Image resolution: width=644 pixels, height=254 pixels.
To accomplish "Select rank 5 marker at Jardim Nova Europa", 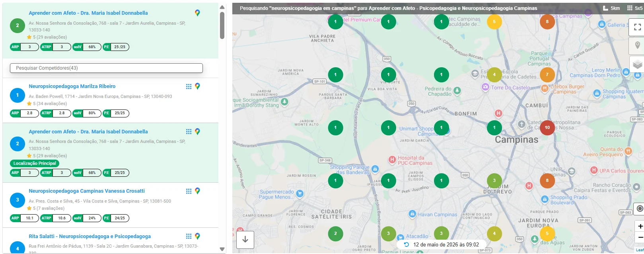I will (547, 234).
